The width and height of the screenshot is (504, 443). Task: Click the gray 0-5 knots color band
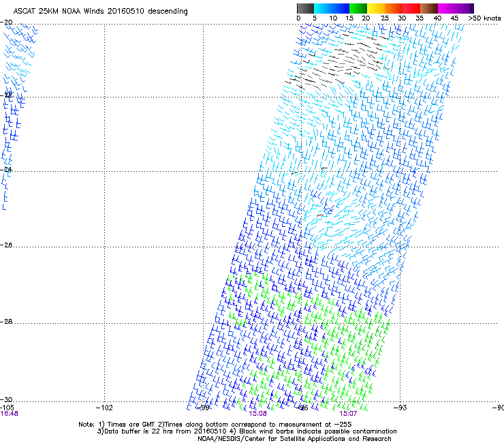[x=305, y=8]
